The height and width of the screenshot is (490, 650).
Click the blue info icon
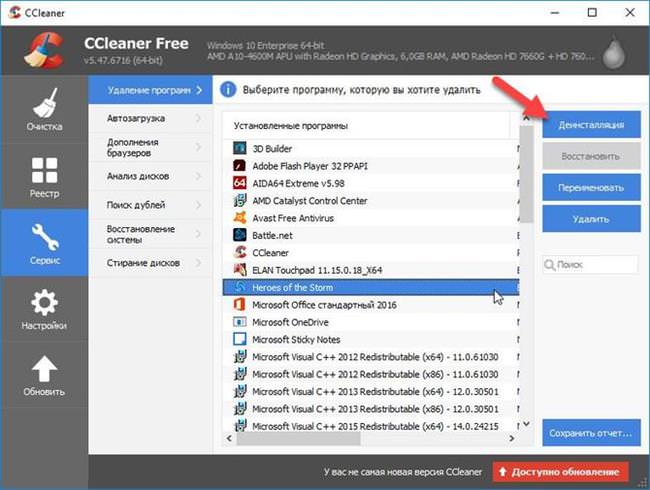pyautogui.click(x=228, y=90)
